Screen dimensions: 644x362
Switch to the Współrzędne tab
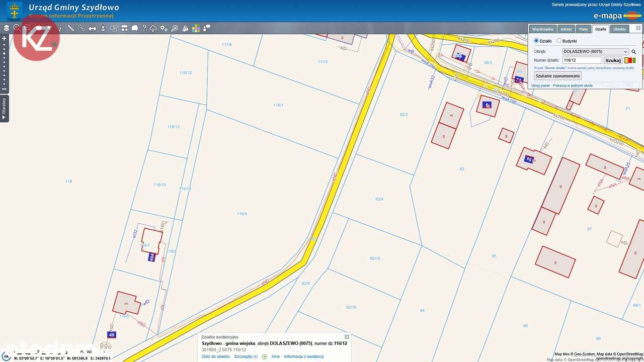coord(543,29)
